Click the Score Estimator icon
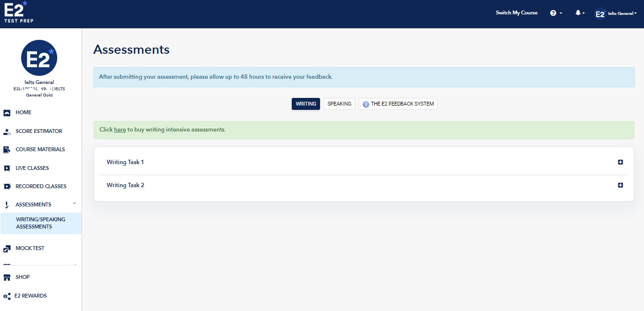The width and height of the screenshot is (644, 311). [x=7, y=132]
